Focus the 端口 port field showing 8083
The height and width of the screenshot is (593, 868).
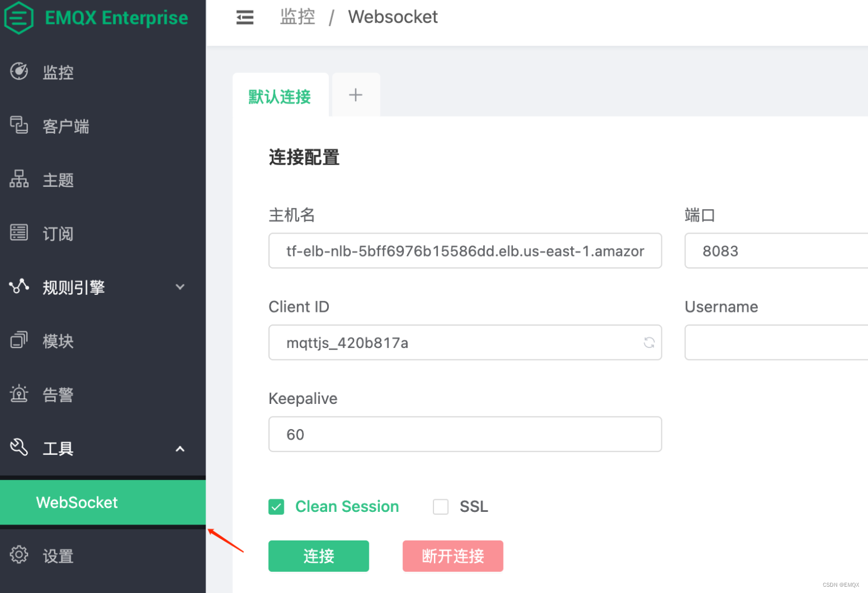(776, 251)
